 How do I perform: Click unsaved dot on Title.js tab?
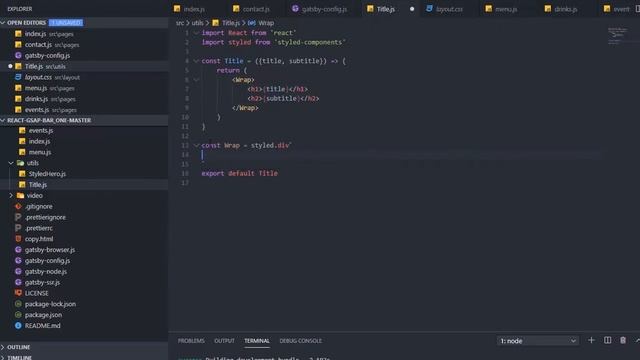[x=412, y=9]
